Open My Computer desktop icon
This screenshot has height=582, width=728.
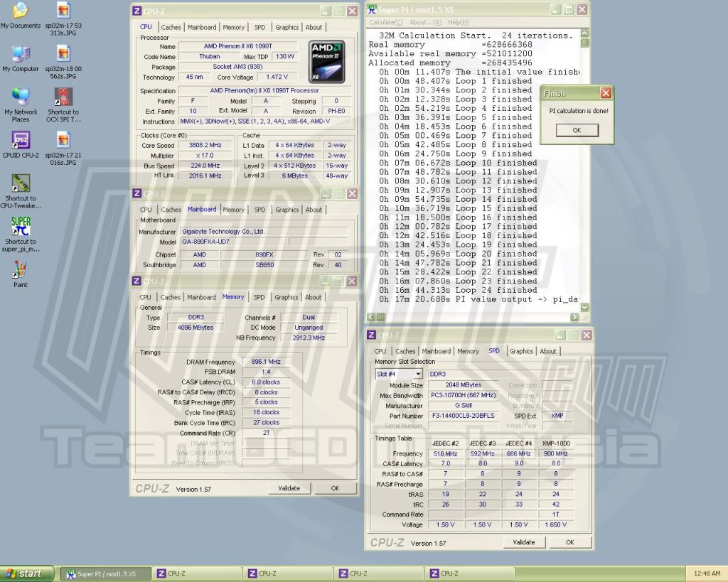coord(21,55)
